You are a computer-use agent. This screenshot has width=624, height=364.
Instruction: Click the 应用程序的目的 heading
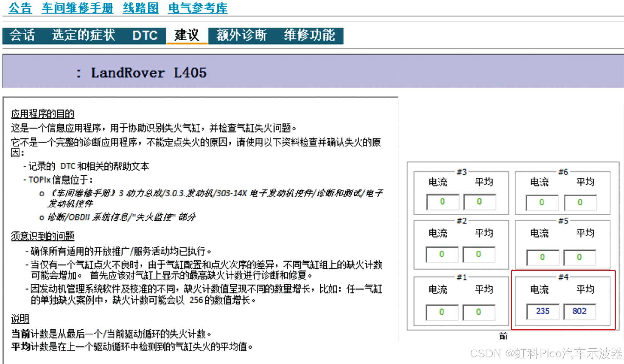point(42,114)
